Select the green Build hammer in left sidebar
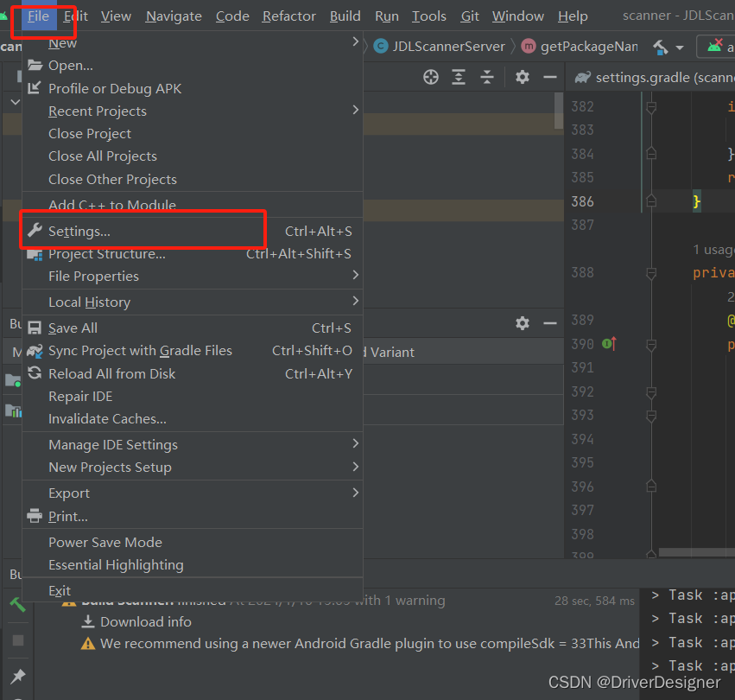The width and height of the screenshot is (735, 700). click(18, 602)
